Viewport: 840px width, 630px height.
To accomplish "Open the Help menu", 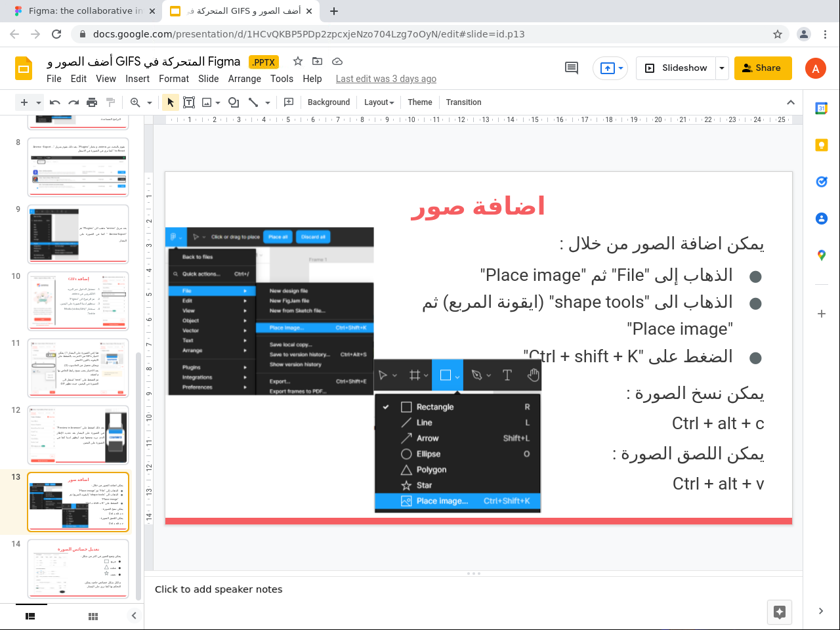I will pos(312,79).
